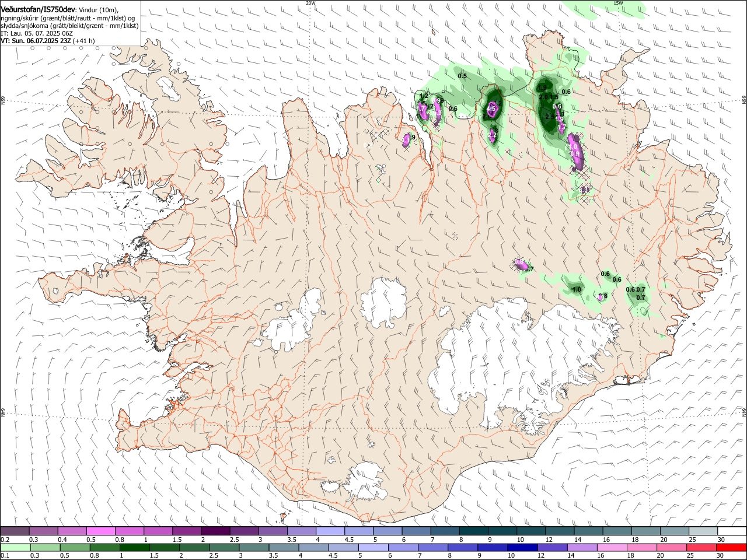
Task: Click the dark teal swatch labeled 8 in upper legend
Action: (x=473, y=531)
